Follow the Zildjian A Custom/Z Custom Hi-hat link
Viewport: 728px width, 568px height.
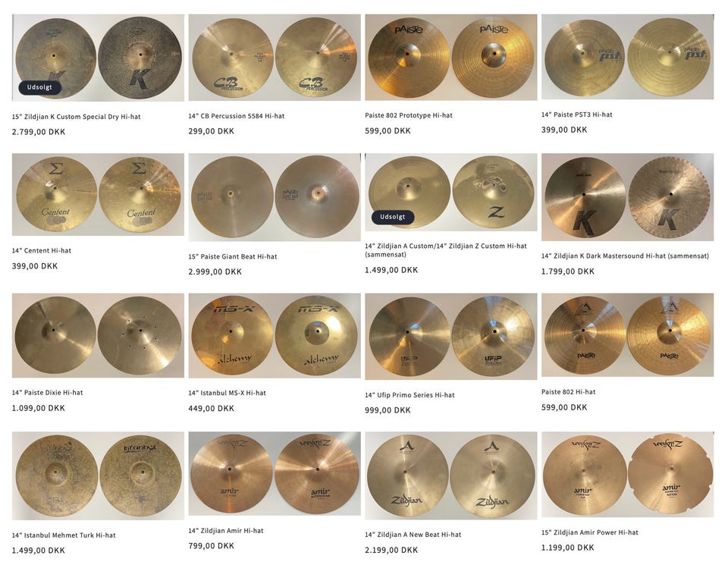[x=446, y=250]
